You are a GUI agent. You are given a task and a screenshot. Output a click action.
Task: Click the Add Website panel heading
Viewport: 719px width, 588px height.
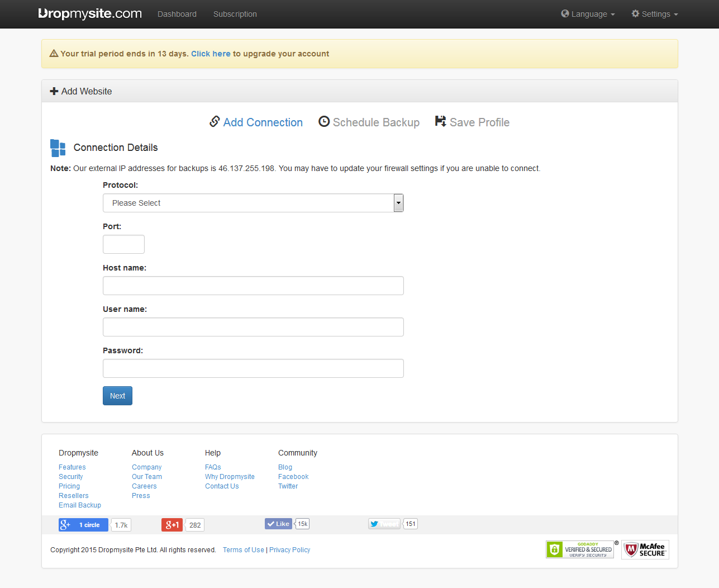pyautogui.click(x=360, y=91)
